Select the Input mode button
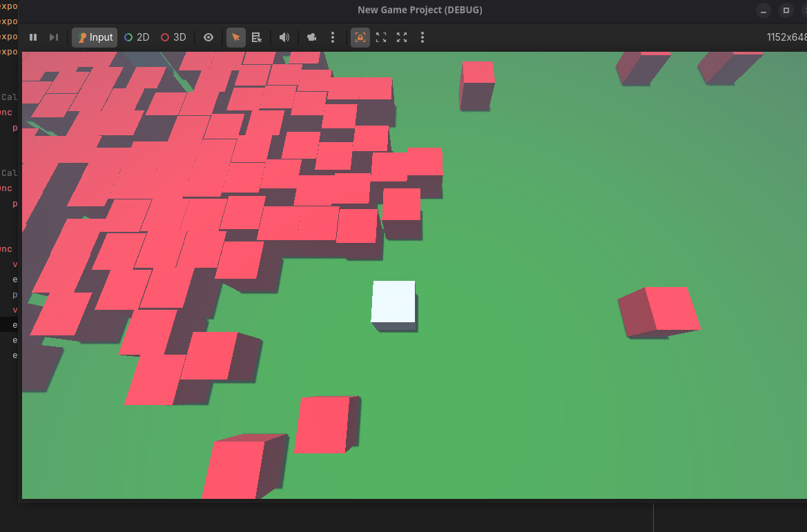 pyautogui.click(x=95, y=37)
